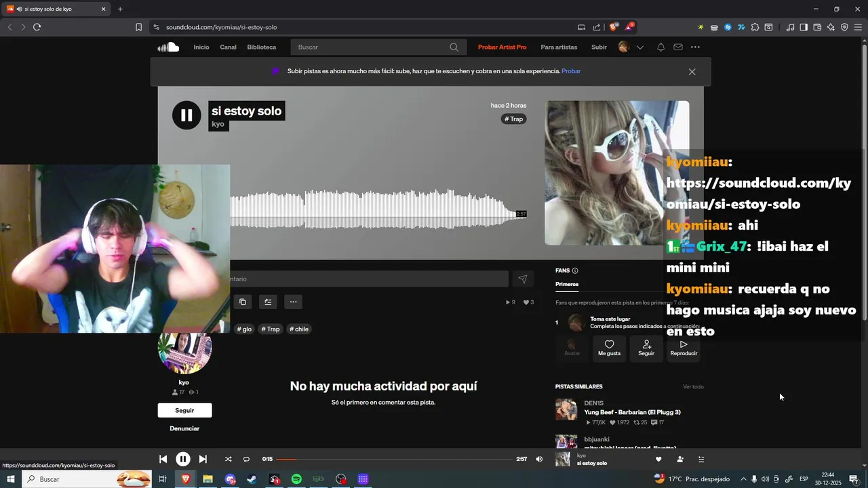The image size is (868, 488).
Task: Seek within the track waveform
Action: point(378,210)
